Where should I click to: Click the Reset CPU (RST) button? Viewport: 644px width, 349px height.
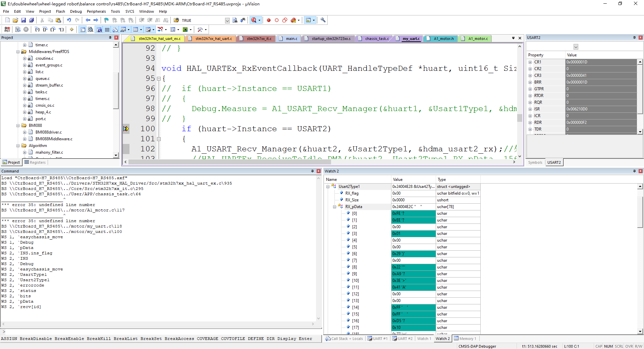click(7, 30)
